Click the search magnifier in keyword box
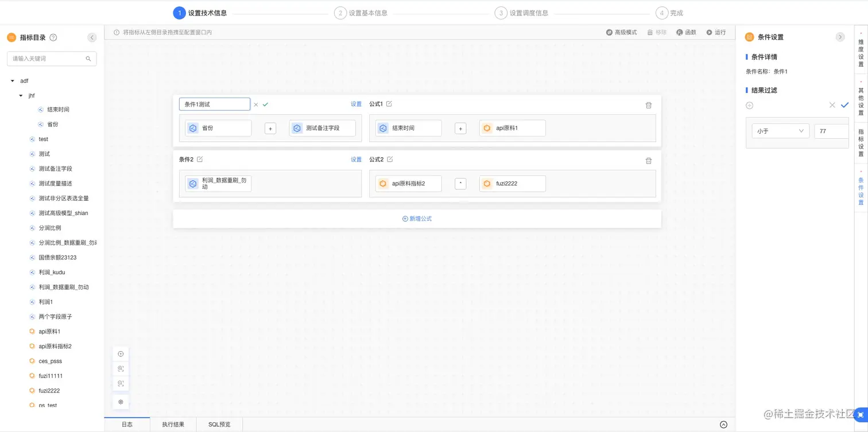868x432 pixels. [x=88, y=59]
